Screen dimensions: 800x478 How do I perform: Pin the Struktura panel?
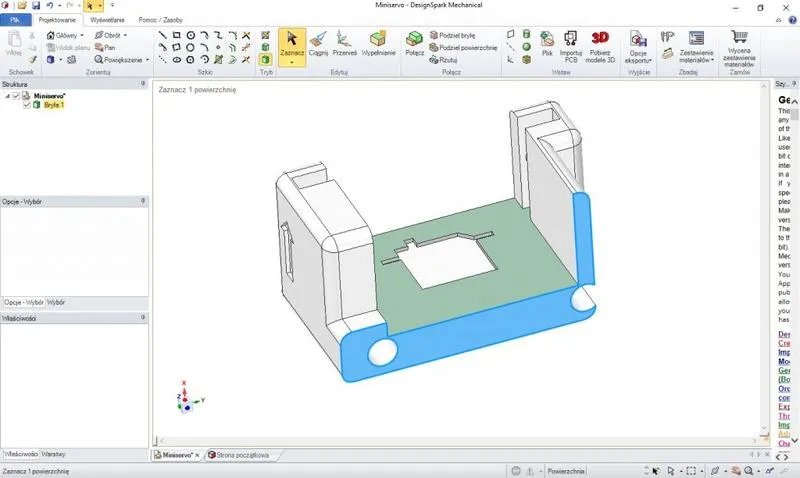143,83
